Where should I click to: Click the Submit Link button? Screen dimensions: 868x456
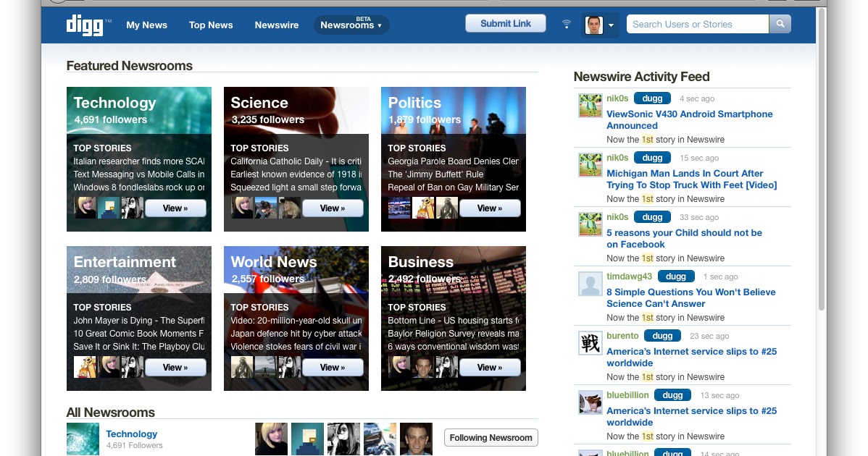tap(505, 22)
